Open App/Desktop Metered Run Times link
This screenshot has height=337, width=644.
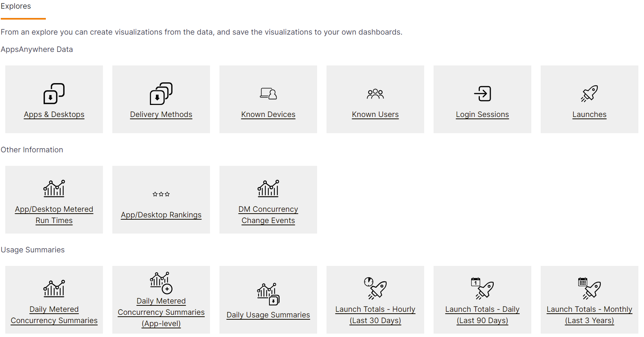coord(54,215)
